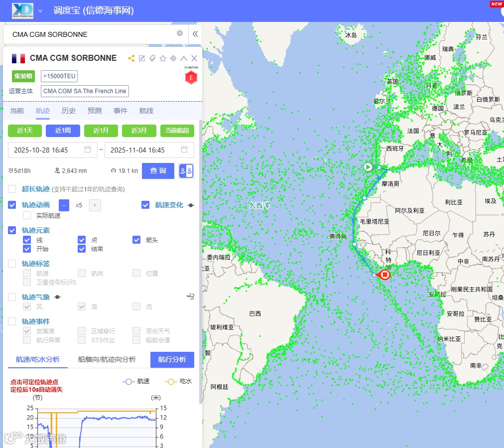Uncheck the 开始 track element checkbox
The width and height of the screenshot is (504, 448).
pyautogui.click(x=27, y=249)
